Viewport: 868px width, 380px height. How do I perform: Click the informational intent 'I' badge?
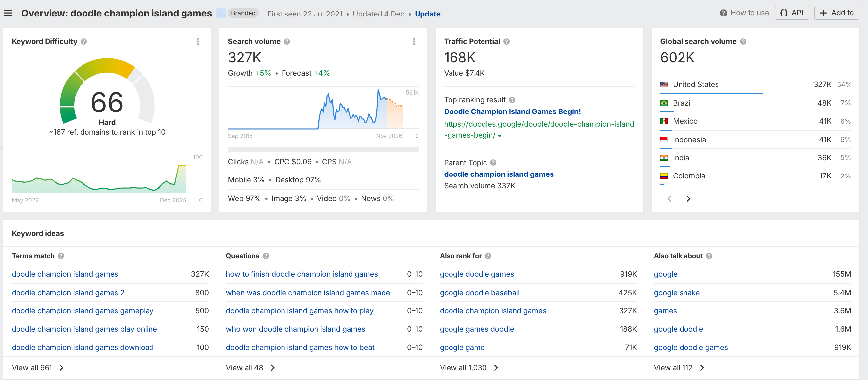(221, 13)
